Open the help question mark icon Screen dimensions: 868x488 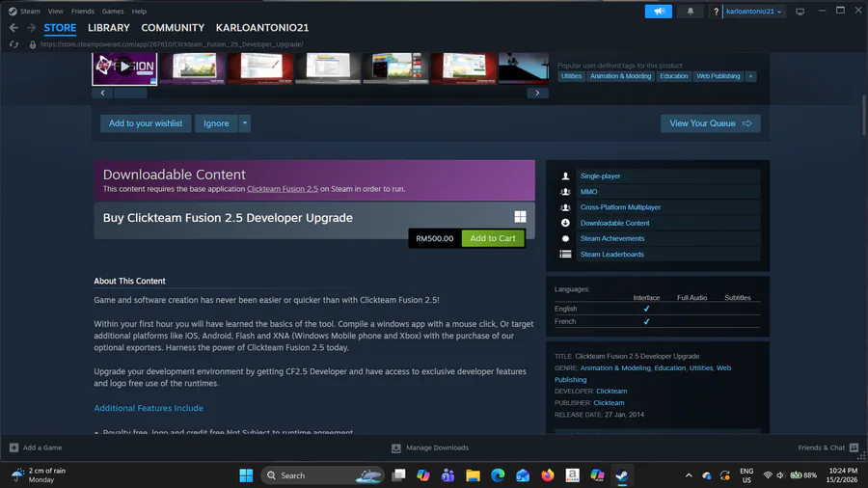(x=716, y=11)
